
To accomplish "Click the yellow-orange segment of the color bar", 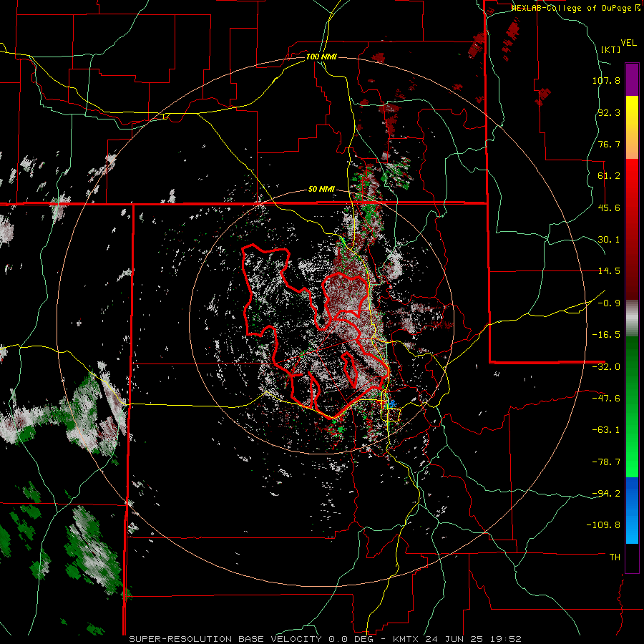I will [x=632, y=127].
